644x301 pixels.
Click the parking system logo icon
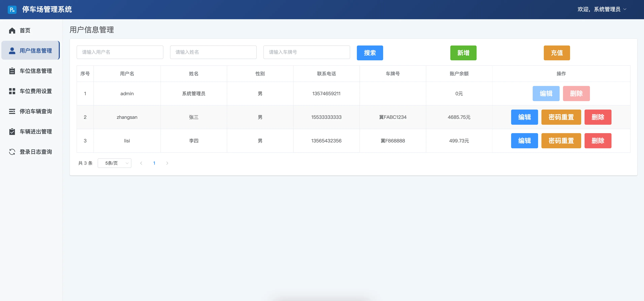click(x=12, y=9)
